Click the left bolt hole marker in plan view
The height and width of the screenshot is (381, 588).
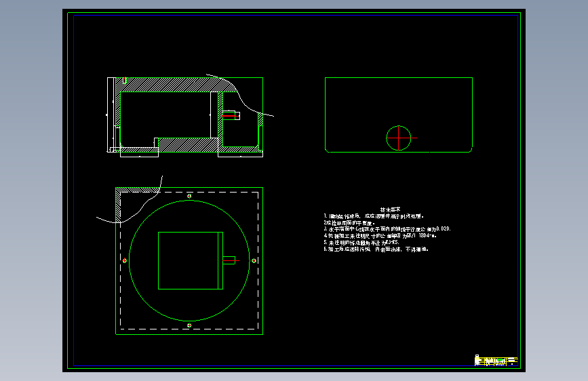(x=125, y=260)
